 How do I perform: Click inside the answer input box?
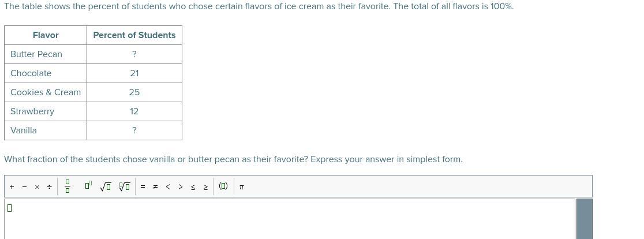[x=290, y=219]
